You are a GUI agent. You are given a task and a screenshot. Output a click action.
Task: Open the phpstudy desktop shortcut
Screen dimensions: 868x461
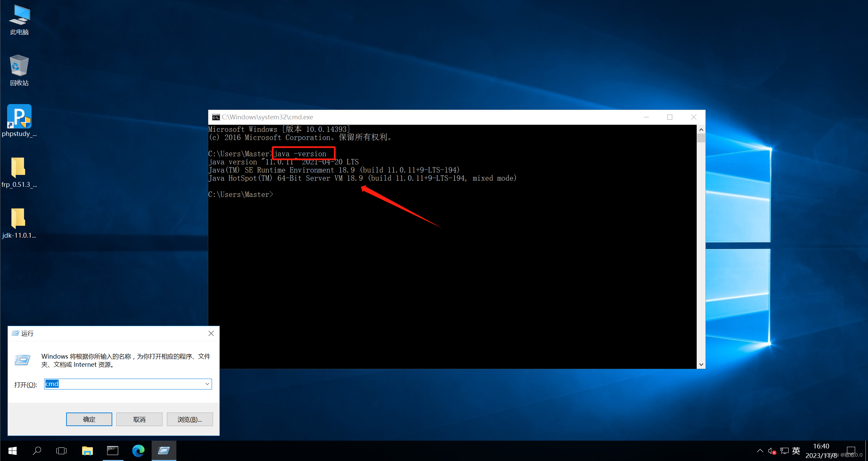coord(19,117)
